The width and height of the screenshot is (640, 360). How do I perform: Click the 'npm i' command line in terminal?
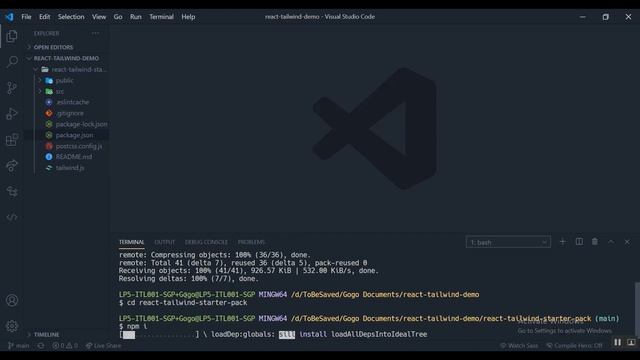coord(133,326)
